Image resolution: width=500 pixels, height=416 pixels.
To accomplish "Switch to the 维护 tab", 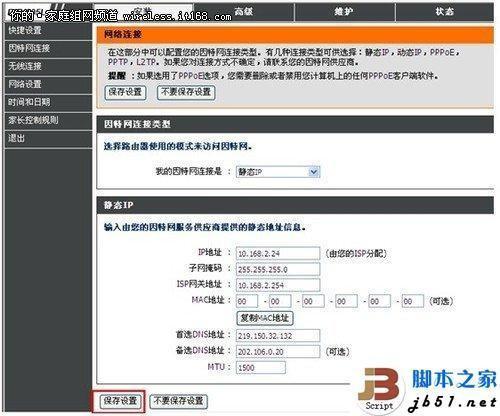I will [x=345, y=12].
